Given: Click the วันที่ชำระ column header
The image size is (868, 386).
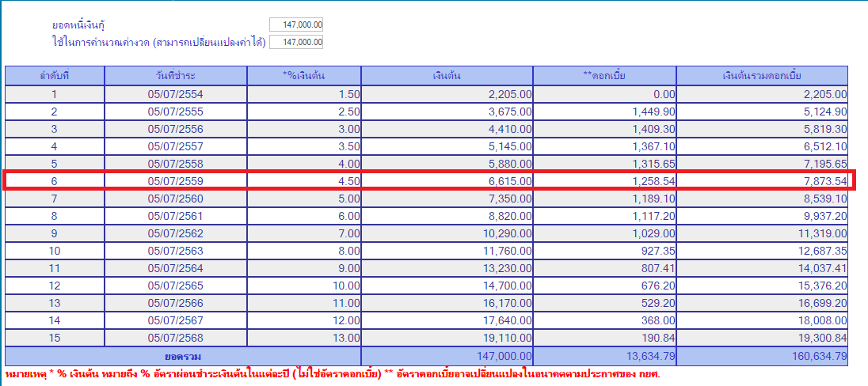Looking at the screenshot, I should (x=176, y=76).
